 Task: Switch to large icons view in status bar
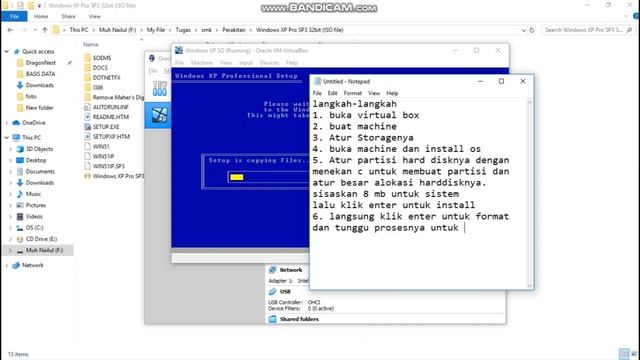634,354
